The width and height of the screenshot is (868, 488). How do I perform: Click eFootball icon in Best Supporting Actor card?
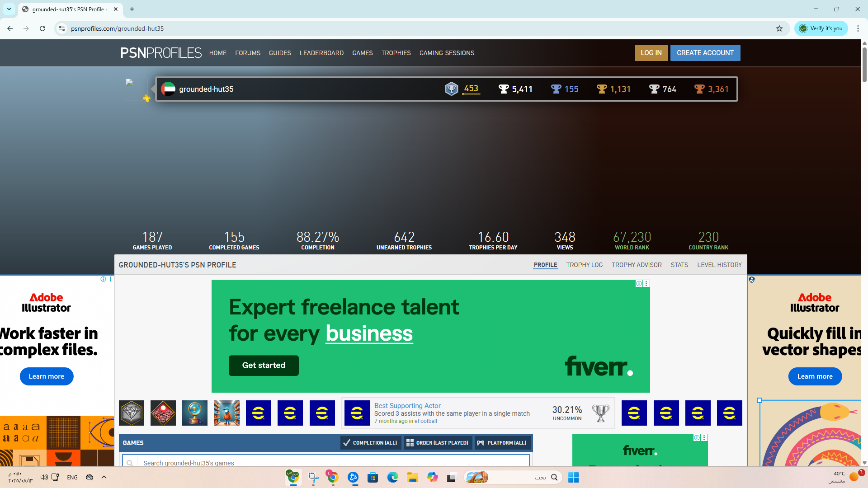click(x=357, y=413)
